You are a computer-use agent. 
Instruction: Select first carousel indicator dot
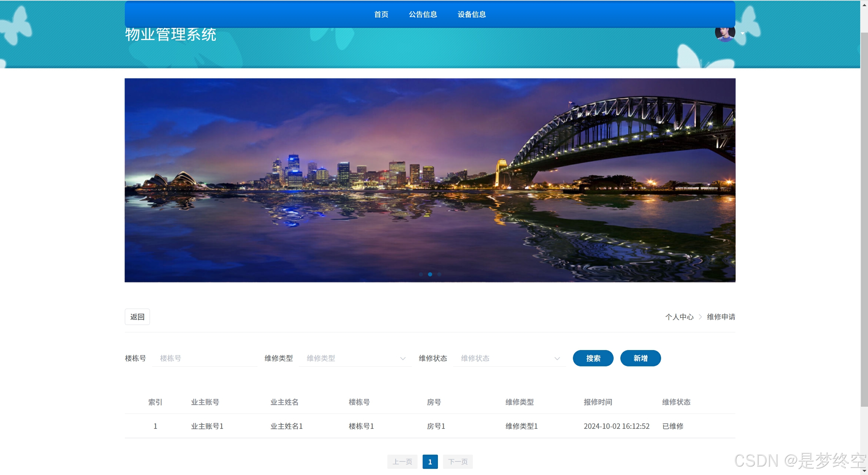(x=421, y=274)
